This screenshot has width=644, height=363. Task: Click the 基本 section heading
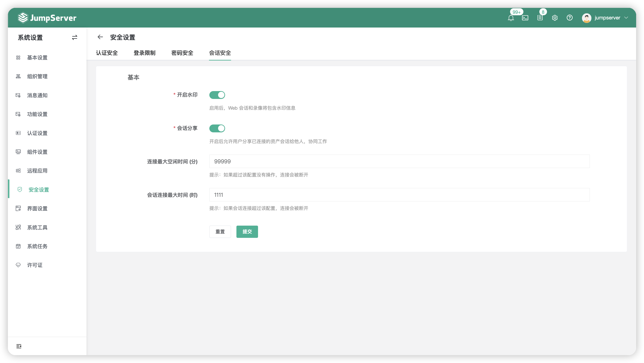coord(134,77)
